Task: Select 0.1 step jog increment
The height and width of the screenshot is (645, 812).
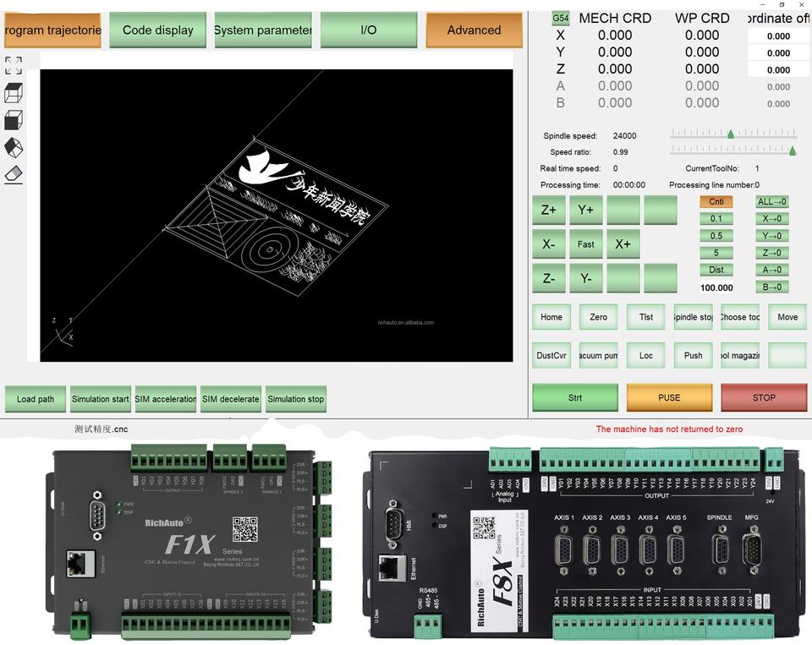Action: pyautogui.click(x=716, y=218)
